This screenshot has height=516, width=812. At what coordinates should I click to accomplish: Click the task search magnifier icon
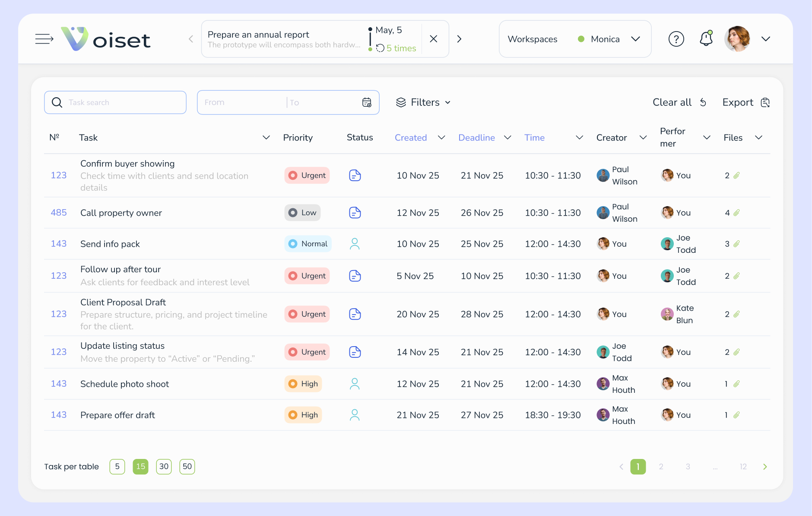(57, 102)
